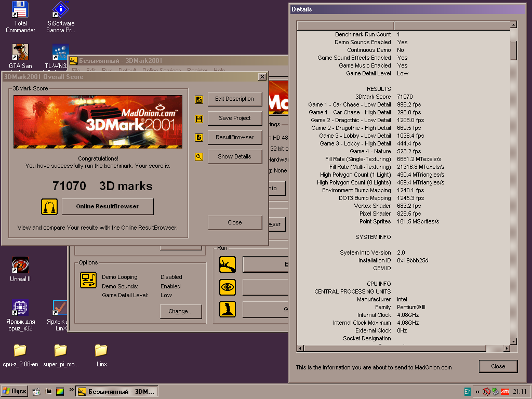Open the Пуск start menu
Image resolution: width=532 pixels, height=399 pixels.
[x=14, y=392]
